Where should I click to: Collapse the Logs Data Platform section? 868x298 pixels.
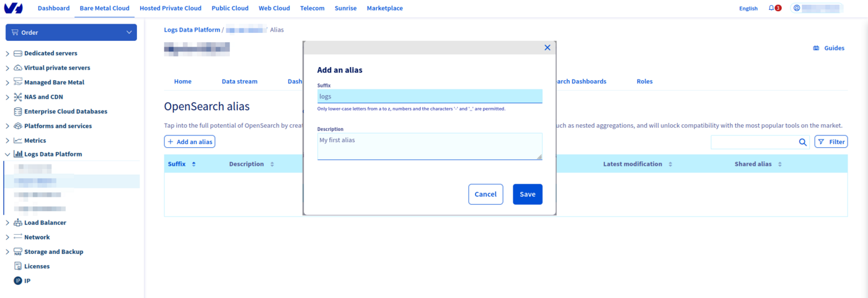7,155
